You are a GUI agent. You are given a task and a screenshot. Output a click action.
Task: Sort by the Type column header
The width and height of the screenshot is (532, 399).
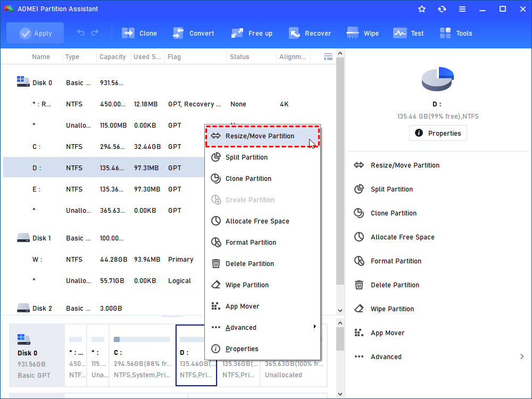coord(79,57)
